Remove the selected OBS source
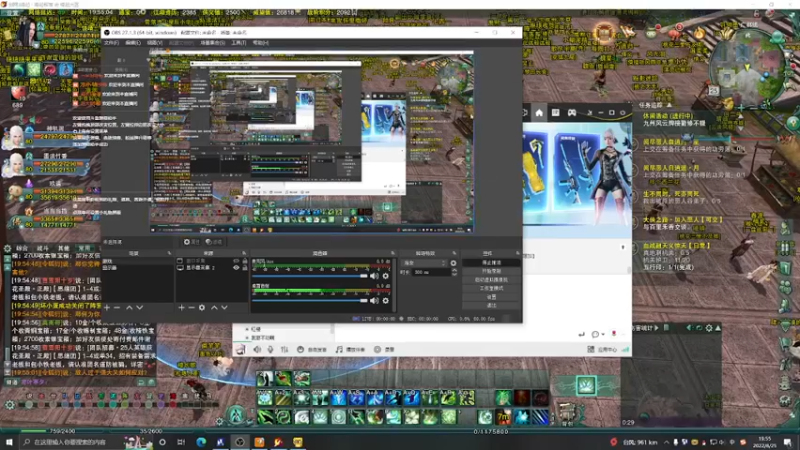Viewport: 800px width, 450px height. point(191,308)
